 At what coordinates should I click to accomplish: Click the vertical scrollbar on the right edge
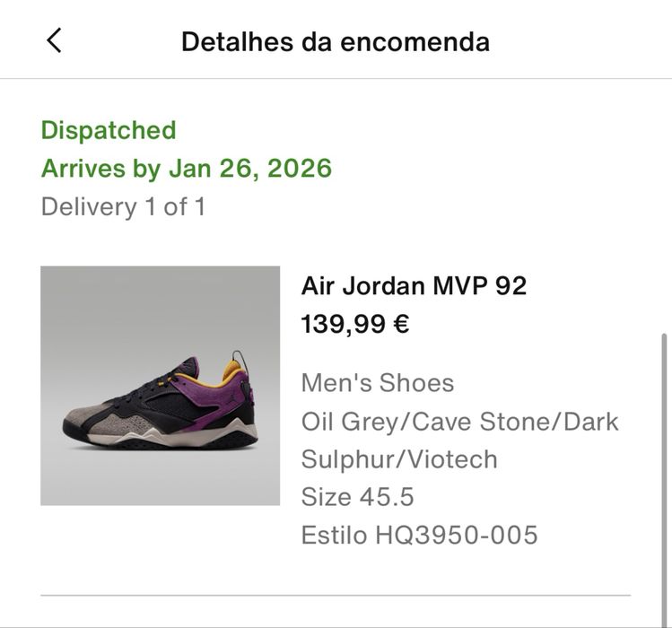(x=664, y=467)
